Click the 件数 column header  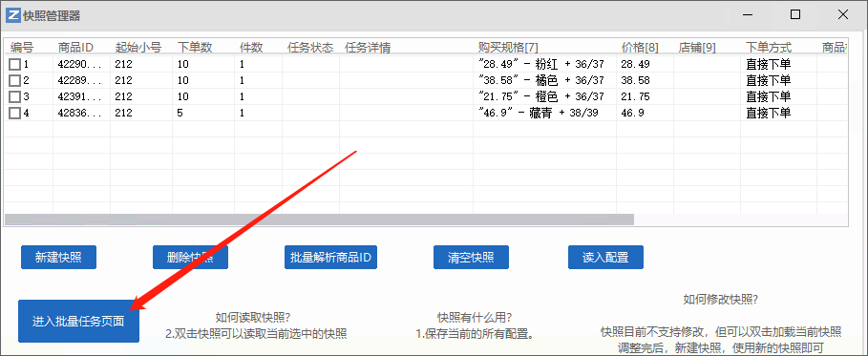[x=251, y=48]
